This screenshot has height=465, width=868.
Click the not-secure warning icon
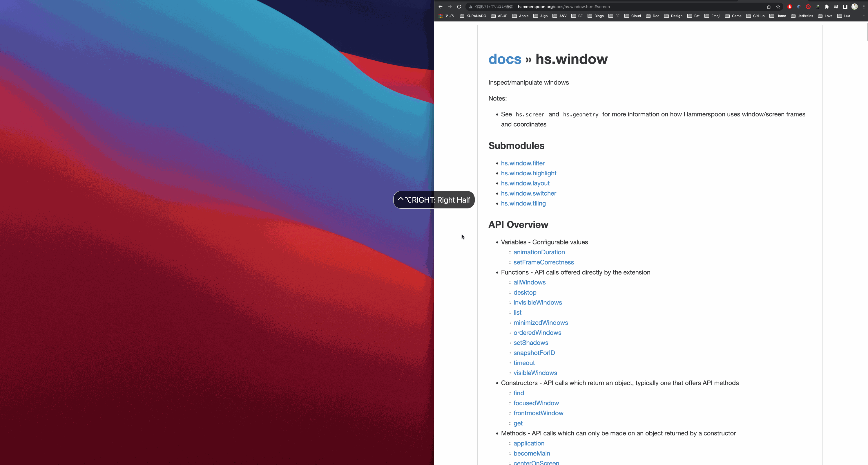coord(471,7)
